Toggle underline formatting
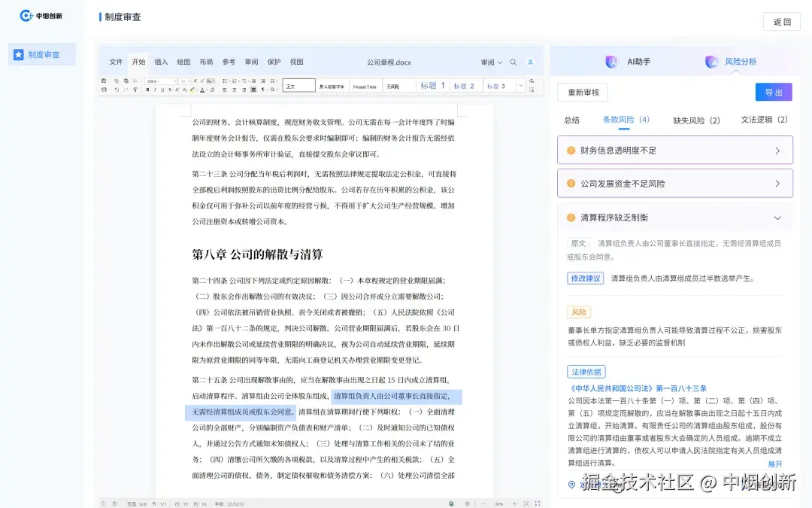The width and height of the screenshot is (812, 508). 162,90
